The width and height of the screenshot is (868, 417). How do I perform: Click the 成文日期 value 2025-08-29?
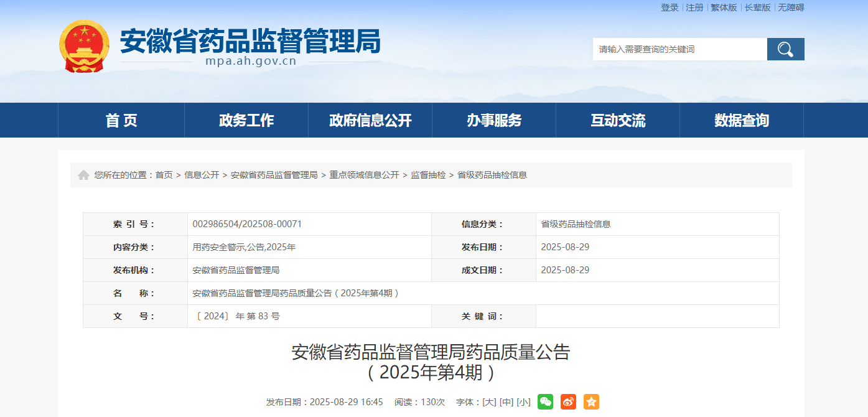pyautogui.click(x=565, y=270)
